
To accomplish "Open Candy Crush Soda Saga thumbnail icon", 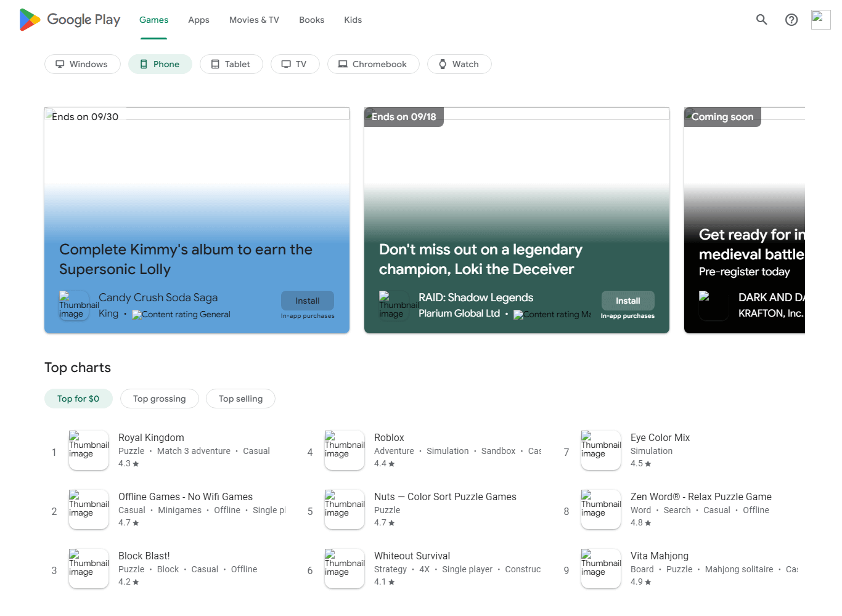I will [x=75, y=306].
